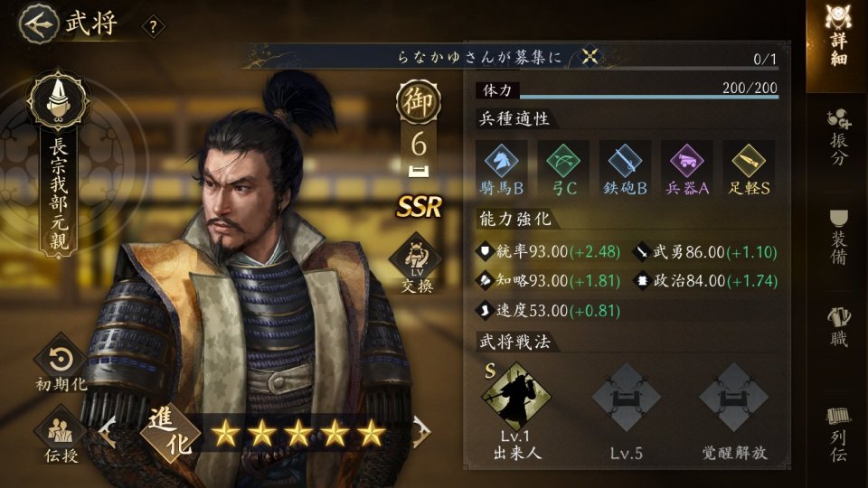Open the help question mark icon

[154, 26]
